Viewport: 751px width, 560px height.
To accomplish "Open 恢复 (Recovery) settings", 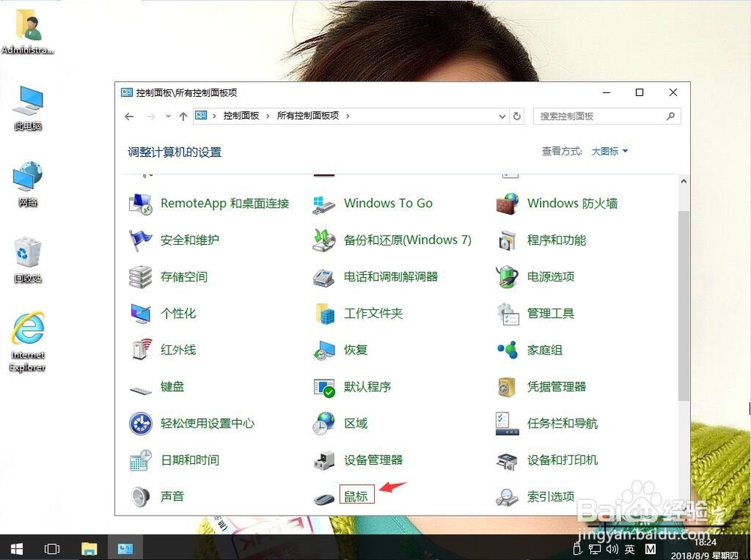I will (353, 350).
